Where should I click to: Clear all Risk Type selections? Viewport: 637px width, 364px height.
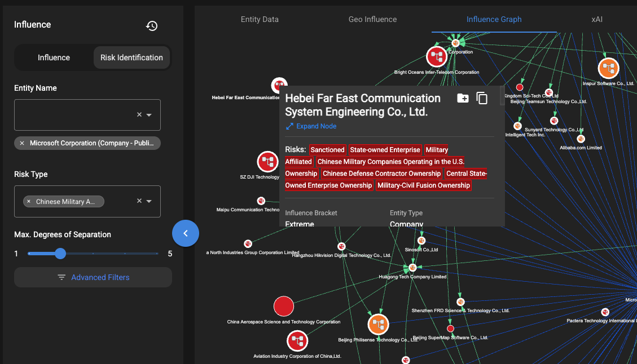pyautogui.click(x=139, y=201)
